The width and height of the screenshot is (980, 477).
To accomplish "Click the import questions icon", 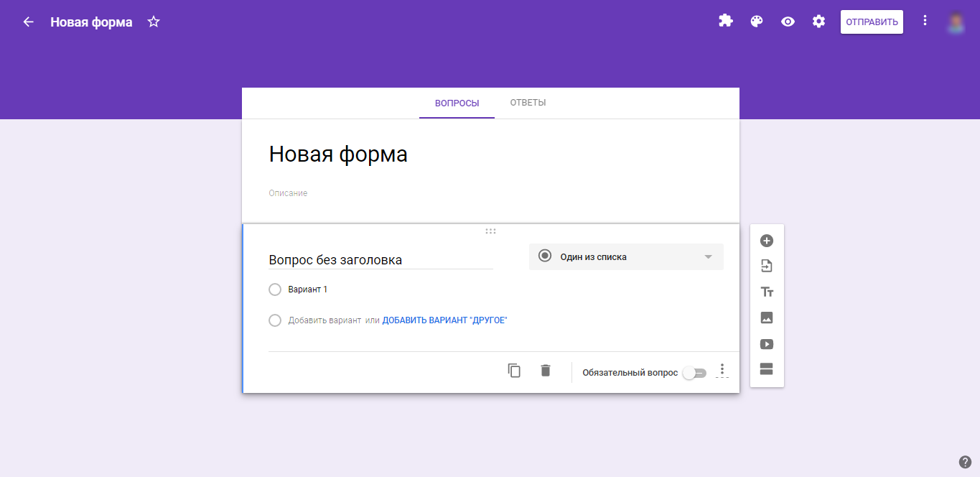I will pyautogui.click(x=767, y=267).
